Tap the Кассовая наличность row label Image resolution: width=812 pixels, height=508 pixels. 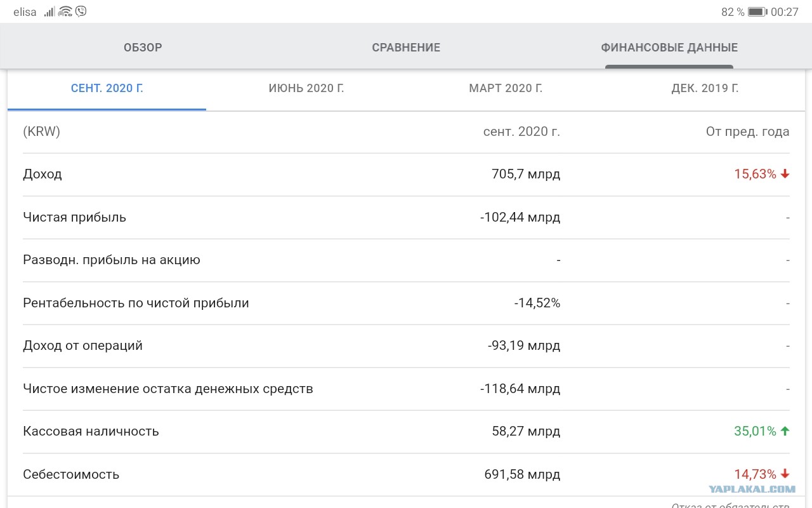tap(91, 431)
